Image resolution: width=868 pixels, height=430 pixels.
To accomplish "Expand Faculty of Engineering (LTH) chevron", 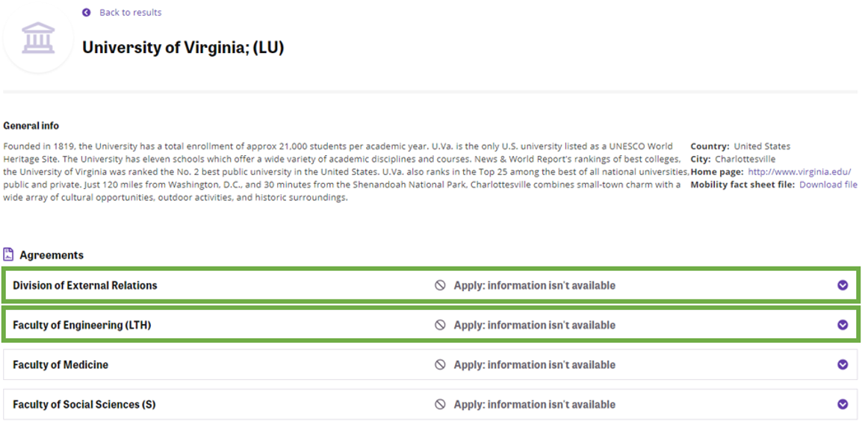I will click(x=843, y=325).
